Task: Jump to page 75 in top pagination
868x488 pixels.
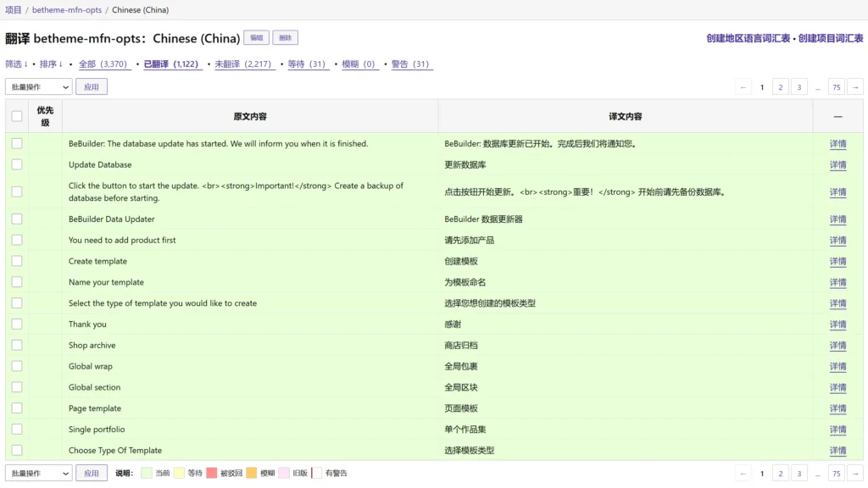Action: point(836,86)
